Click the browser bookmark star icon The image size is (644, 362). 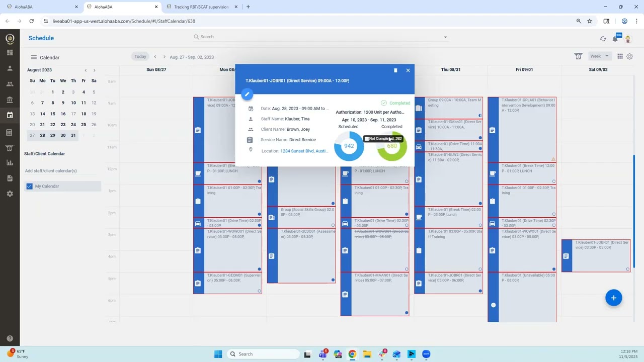tap(590, 21)
